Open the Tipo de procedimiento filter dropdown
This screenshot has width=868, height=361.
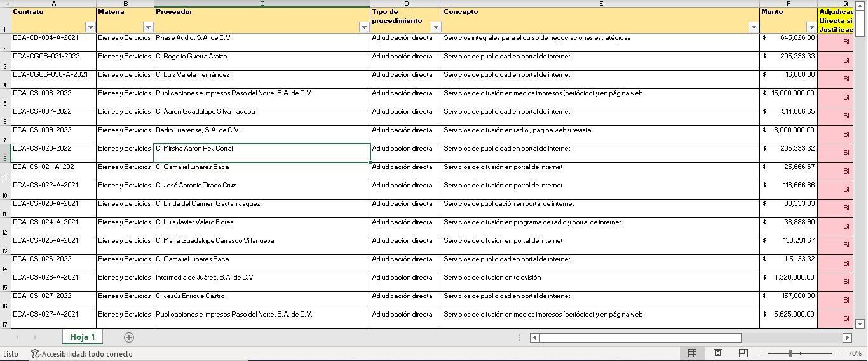tap(436, 27)
